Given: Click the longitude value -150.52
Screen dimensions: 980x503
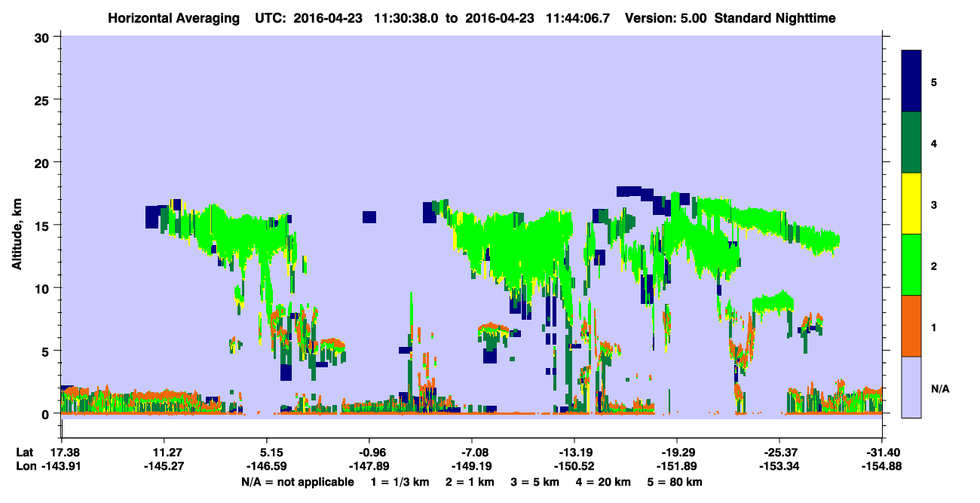Looking at the screenshot, I should [574, 466].
